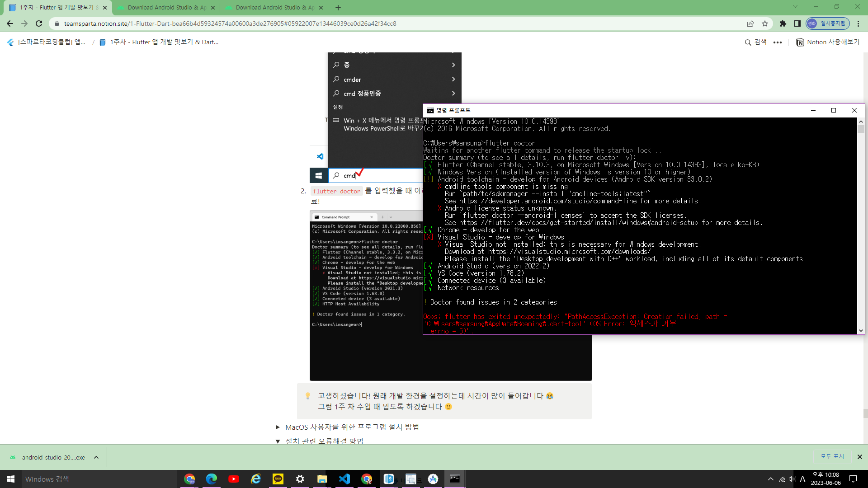Click the Notion 검색 search icon
The width and height of the screenshot is (868, 488).
pyautogui.click(x=755, y=42)
